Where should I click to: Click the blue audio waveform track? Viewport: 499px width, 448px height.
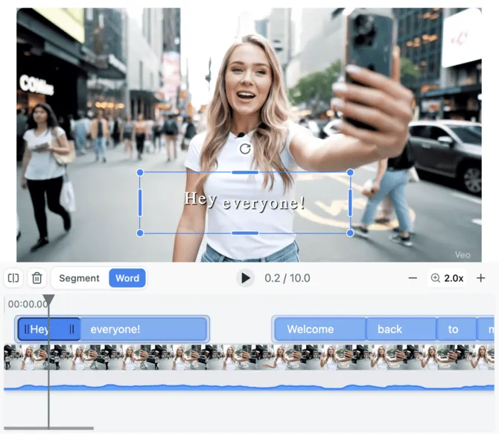(249, 387)
